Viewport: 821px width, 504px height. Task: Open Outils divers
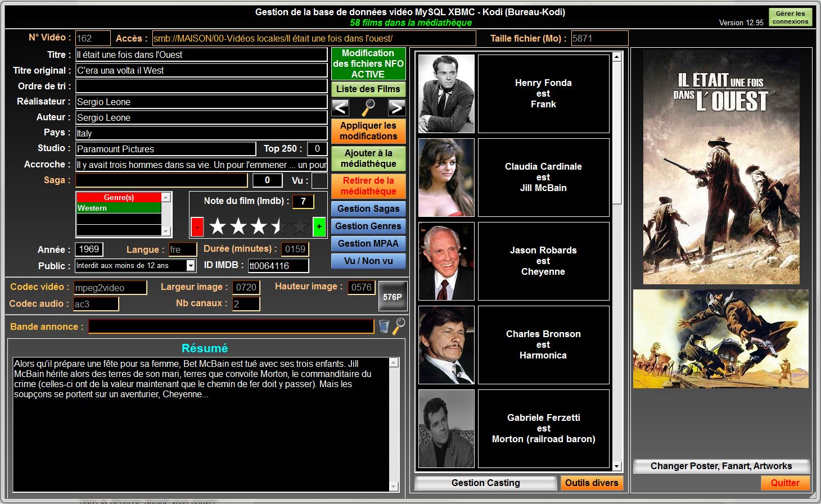pyautogui.click(x=592, y=483)
